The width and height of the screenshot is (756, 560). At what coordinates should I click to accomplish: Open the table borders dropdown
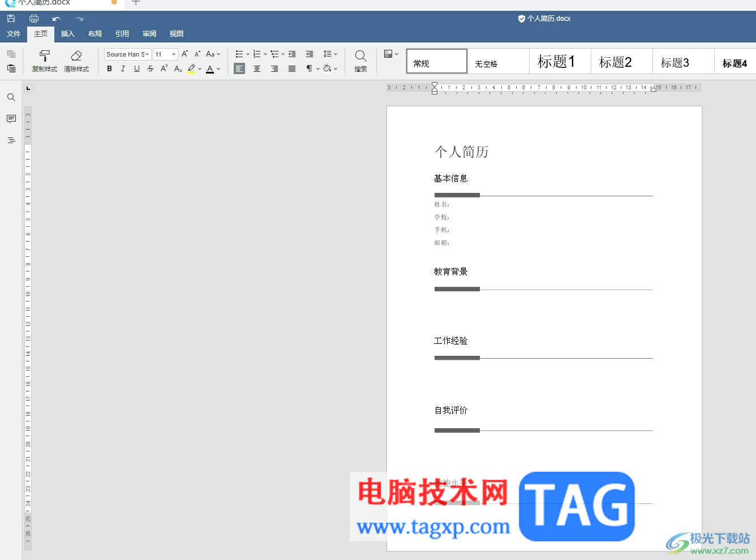pyautogui.click(x=391, y=54)
